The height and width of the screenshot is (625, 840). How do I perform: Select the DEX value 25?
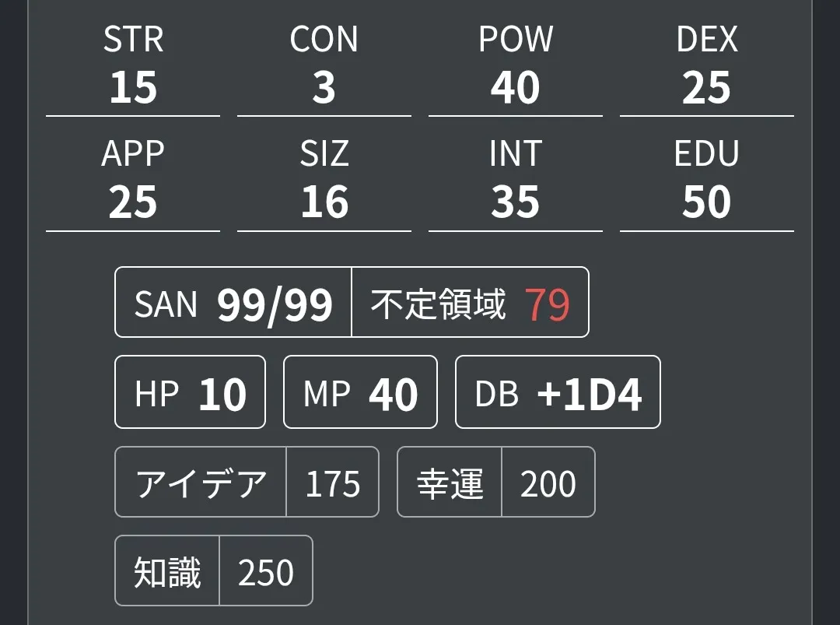click(x=706, y=87)
